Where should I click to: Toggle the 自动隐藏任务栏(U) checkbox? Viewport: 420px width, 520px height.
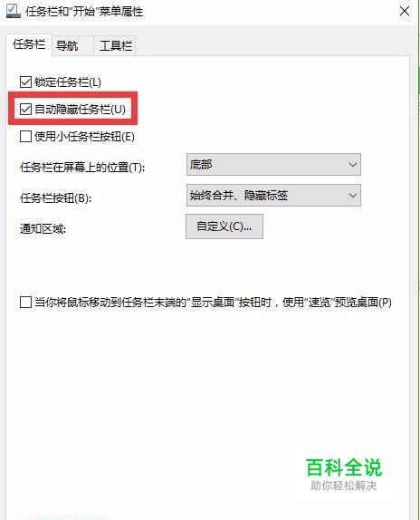pos(25,109)
